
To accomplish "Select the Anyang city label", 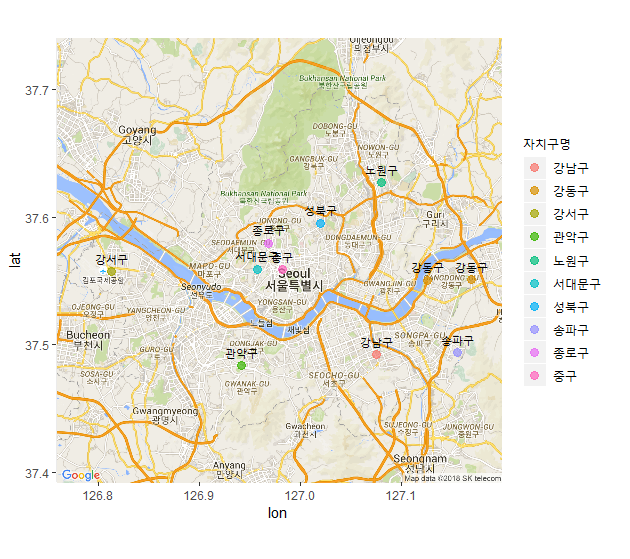I will point(229,470).
